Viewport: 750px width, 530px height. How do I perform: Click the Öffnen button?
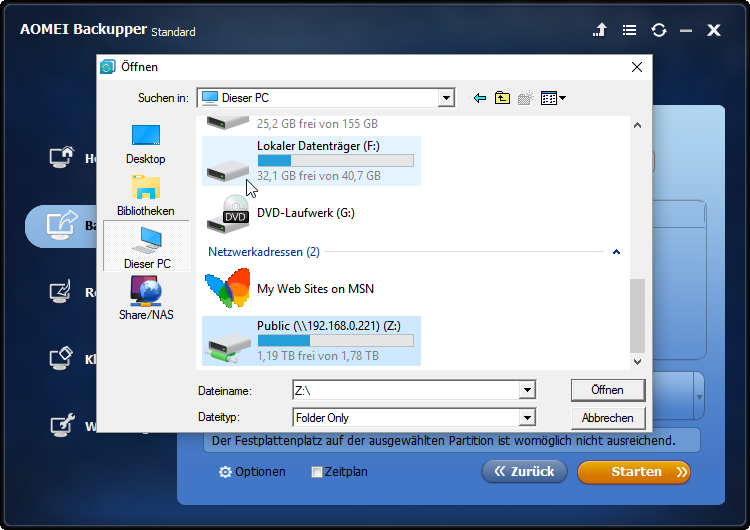click(608, 390)
